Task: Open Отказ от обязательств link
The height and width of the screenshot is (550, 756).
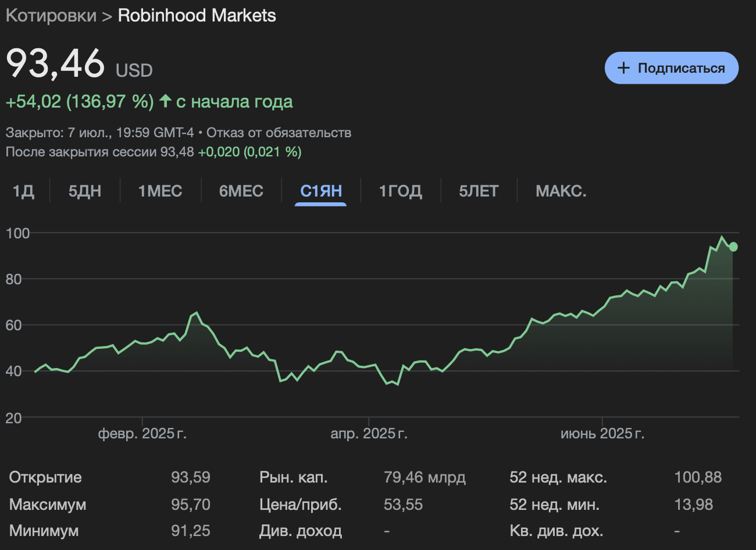Action: tap(279, 133)
